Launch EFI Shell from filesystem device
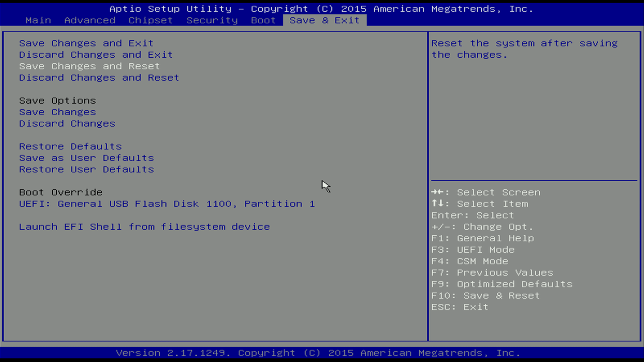Screen dimensions: 644x362 coord(144,227)
